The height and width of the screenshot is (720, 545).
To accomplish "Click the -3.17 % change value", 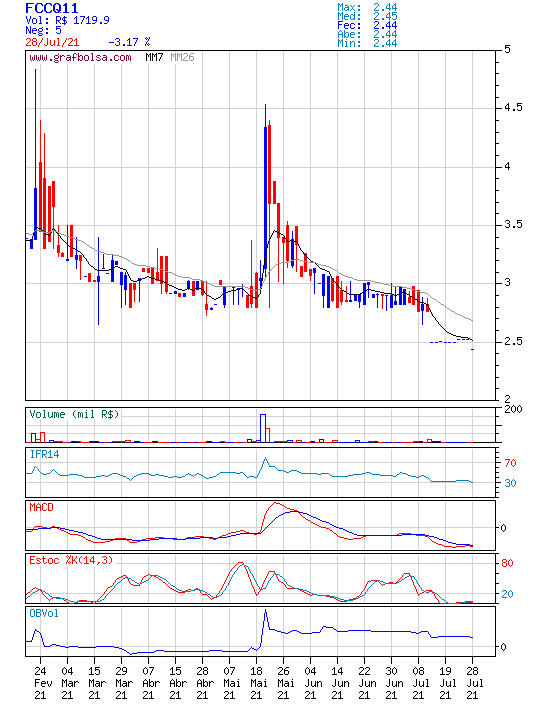I will click(129, 42).
